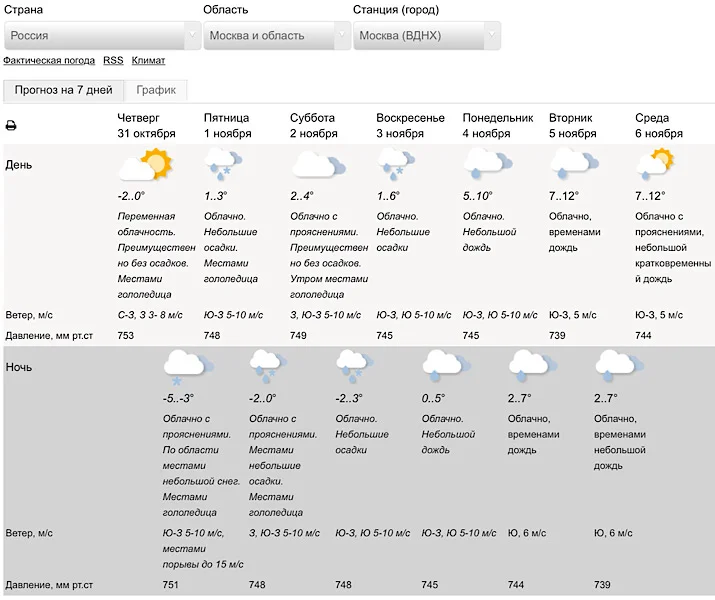715x600 pixels.
Task: Open the Станция dropdown showing Москва (ВДНХ)
Action: point(427,35)
